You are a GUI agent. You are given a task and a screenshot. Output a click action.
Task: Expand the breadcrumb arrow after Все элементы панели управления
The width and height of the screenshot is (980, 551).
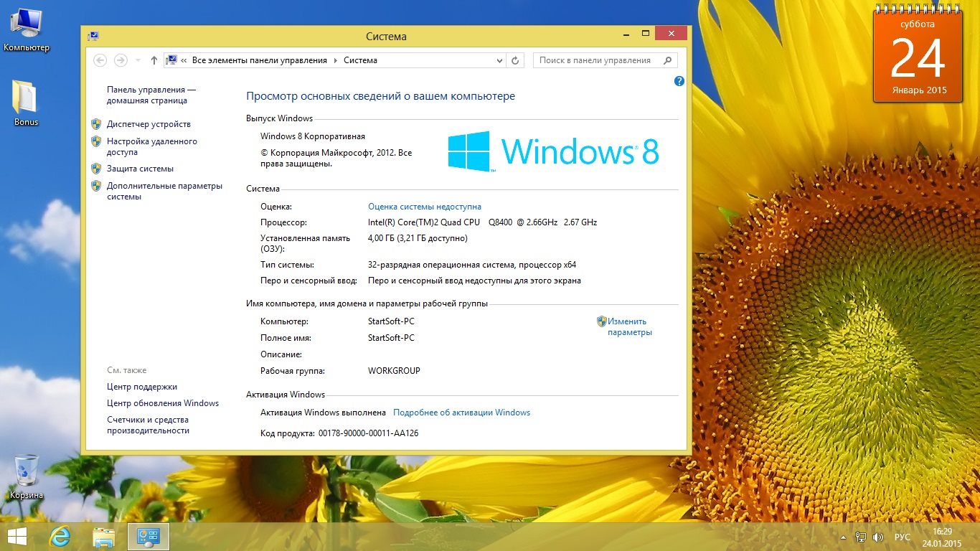[x=335, y=60]
